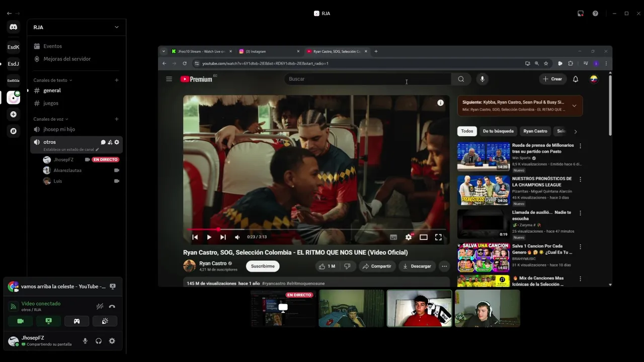Click the YouTube search magnifier button
This screenshot has height=362, width=644.
pyautogui.click(x=461, y=79)
